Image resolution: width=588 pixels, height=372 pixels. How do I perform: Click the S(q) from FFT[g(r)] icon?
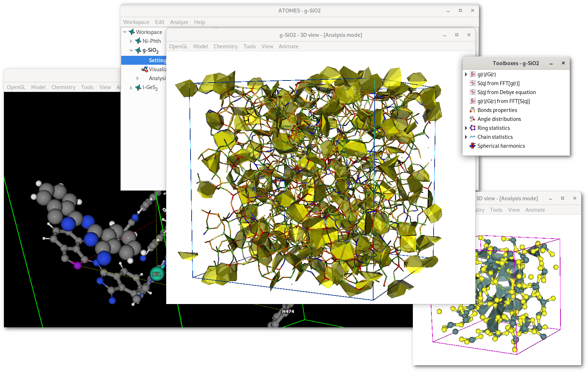click(473, 83)
